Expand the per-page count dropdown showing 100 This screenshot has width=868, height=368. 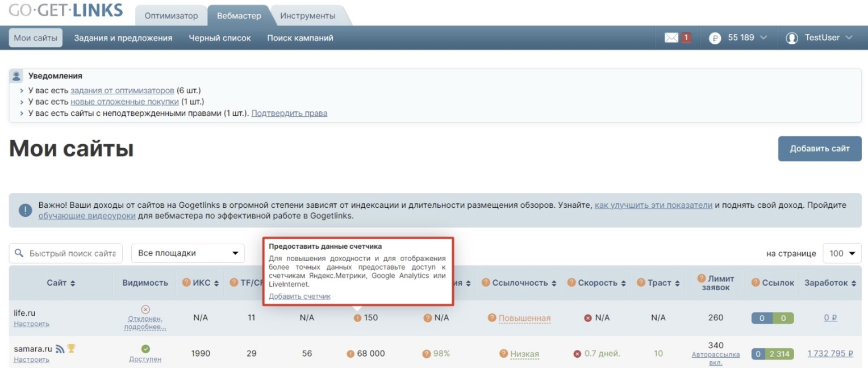coord(842,253)
